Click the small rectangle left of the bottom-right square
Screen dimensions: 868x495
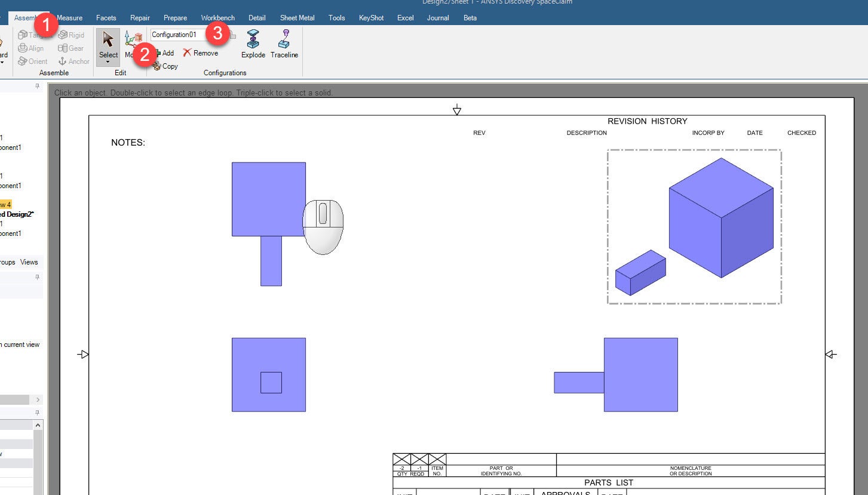(x=579, y=383)
